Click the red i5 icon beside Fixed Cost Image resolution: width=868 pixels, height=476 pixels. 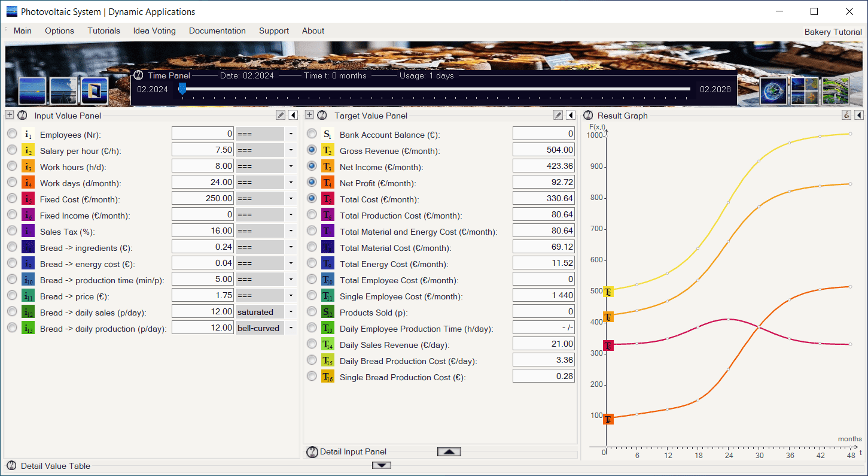point(28,199)
